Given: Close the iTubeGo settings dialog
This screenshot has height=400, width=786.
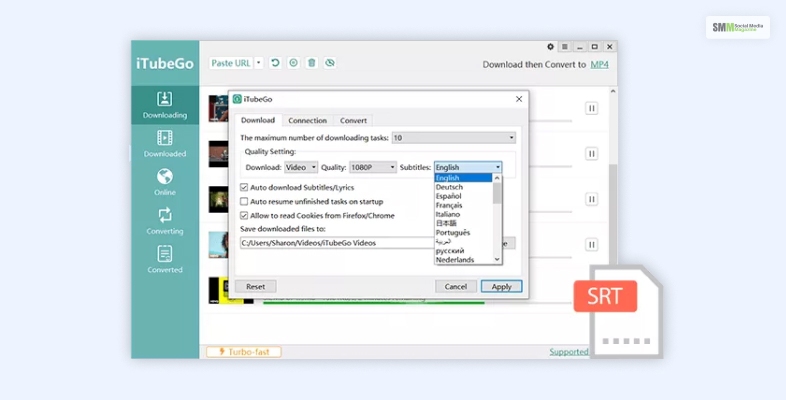Looking at the screenshot, I should click(519, 99).
